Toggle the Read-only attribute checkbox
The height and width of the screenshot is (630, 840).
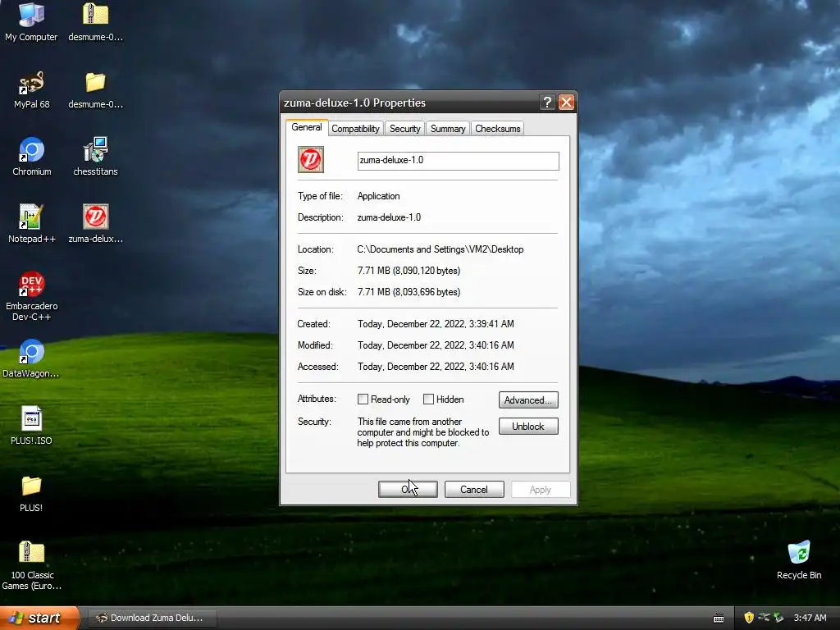(x=363, y=399)
